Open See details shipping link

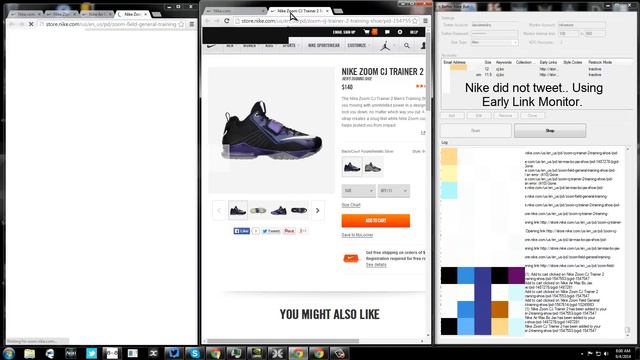pos(376,265)
